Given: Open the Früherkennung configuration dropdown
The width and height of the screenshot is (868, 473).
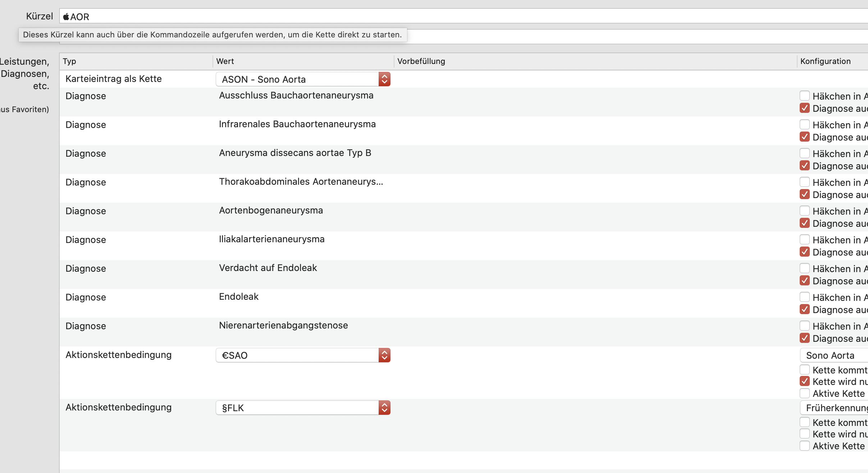Looking at the screenshot, I should coord(834,408).
